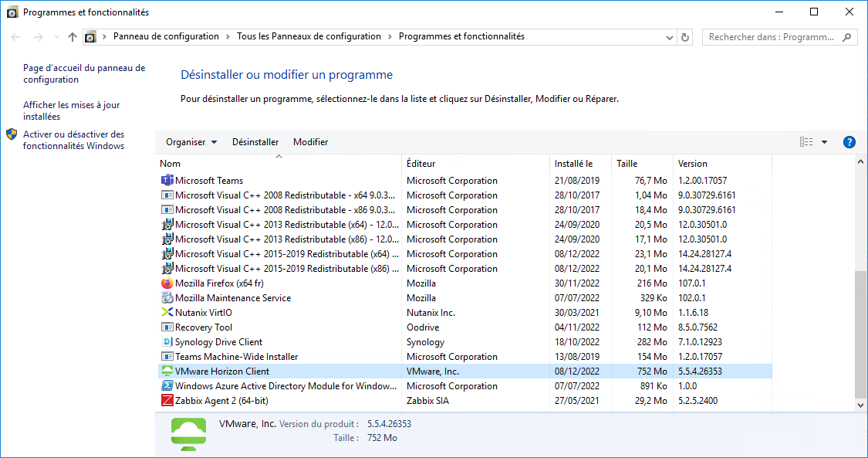Open Activer ou désactiver des fonctionnalités Windows
The width and height of the screenshot is (868, 458).
point(73,140)
